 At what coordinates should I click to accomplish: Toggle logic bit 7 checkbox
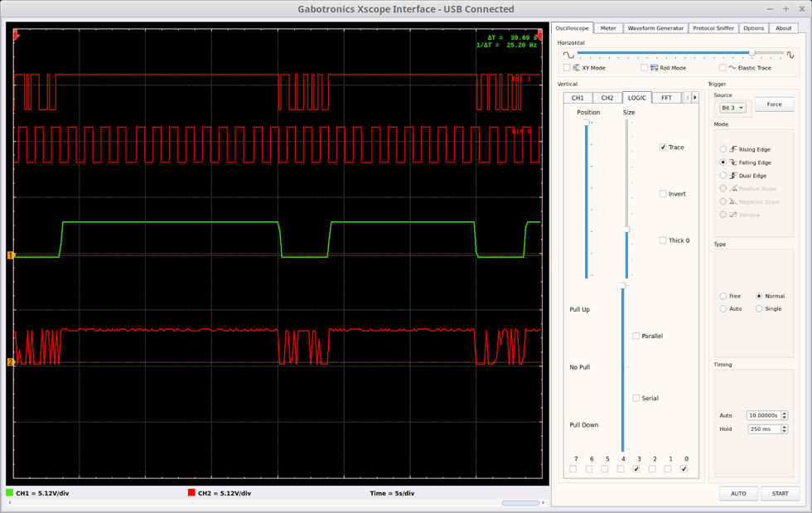pyautogui.click(x=573, y=469)
